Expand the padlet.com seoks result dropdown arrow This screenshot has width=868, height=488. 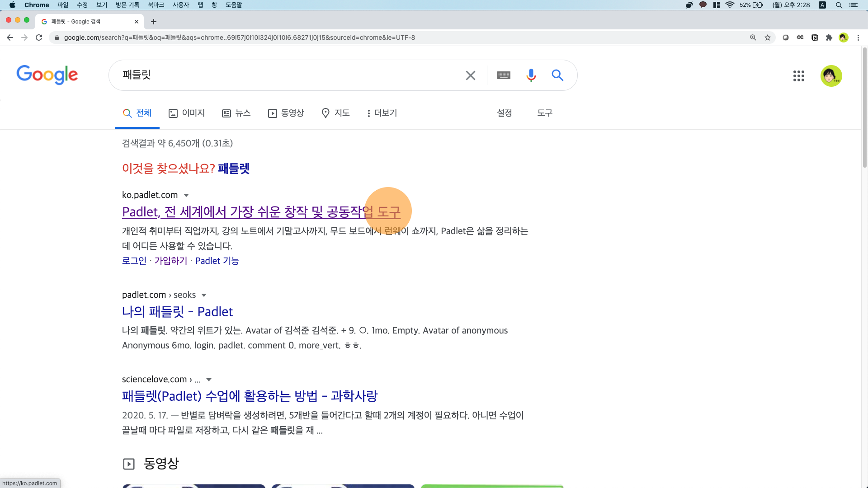point(204,295)
